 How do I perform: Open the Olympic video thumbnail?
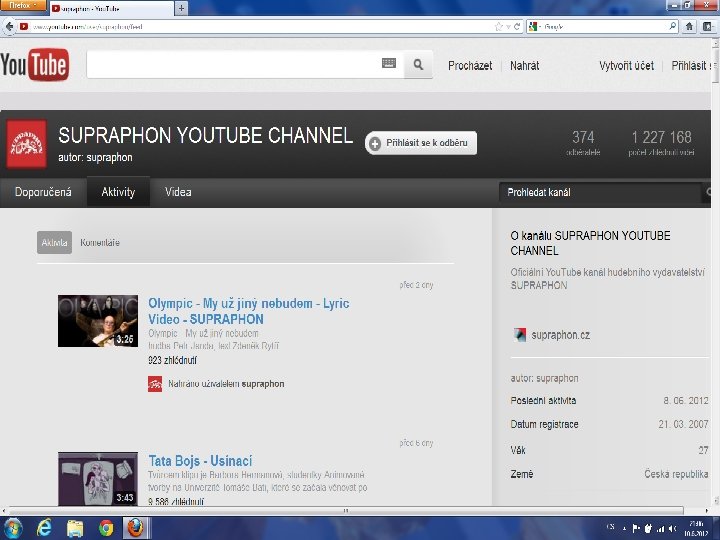98,321
